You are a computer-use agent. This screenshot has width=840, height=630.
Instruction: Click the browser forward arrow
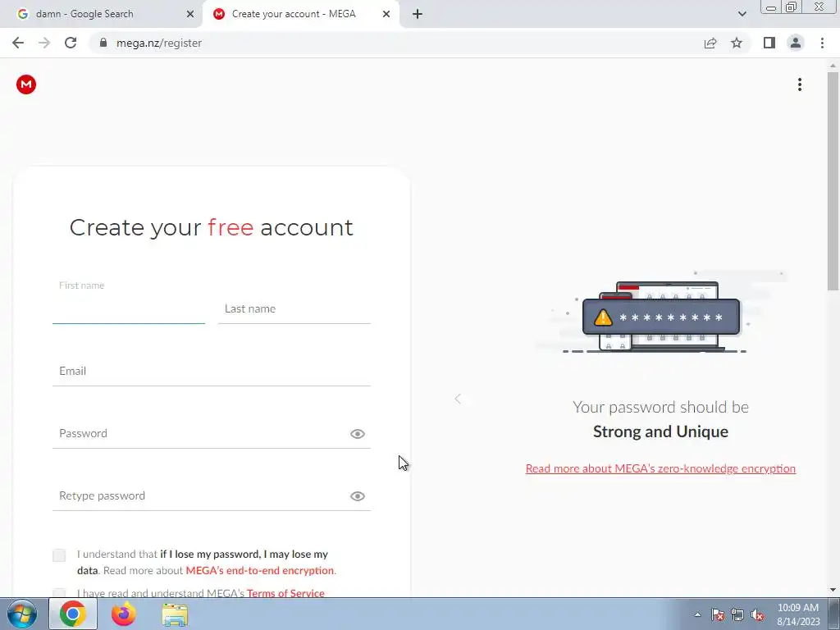(44, 43)
